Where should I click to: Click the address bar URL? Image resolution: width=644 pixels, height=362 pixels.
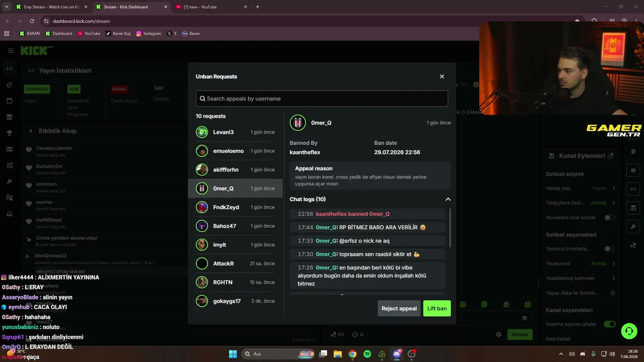[x=82, y=21]
